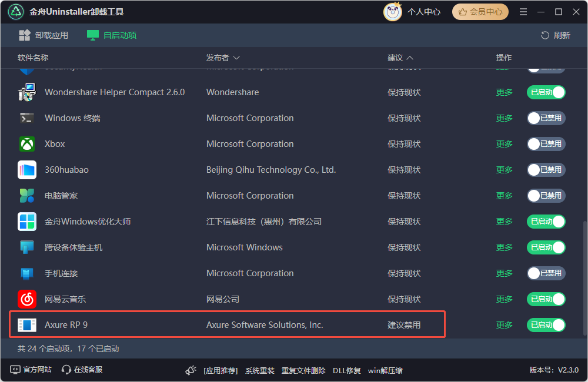The width and height of the screenshot is (588, 382).
Task: Enable Xbox startup toggle
Action: click(546, 144)
